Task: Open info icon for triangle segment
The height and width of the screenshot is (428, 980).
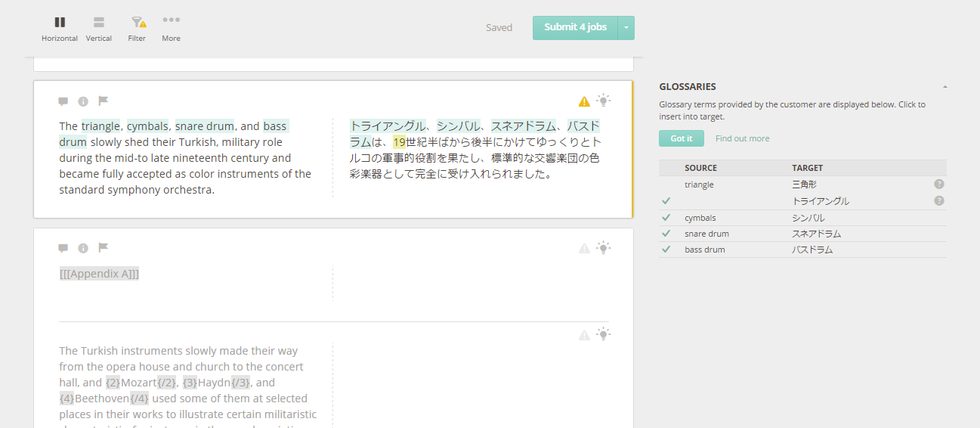Action: 83,101
